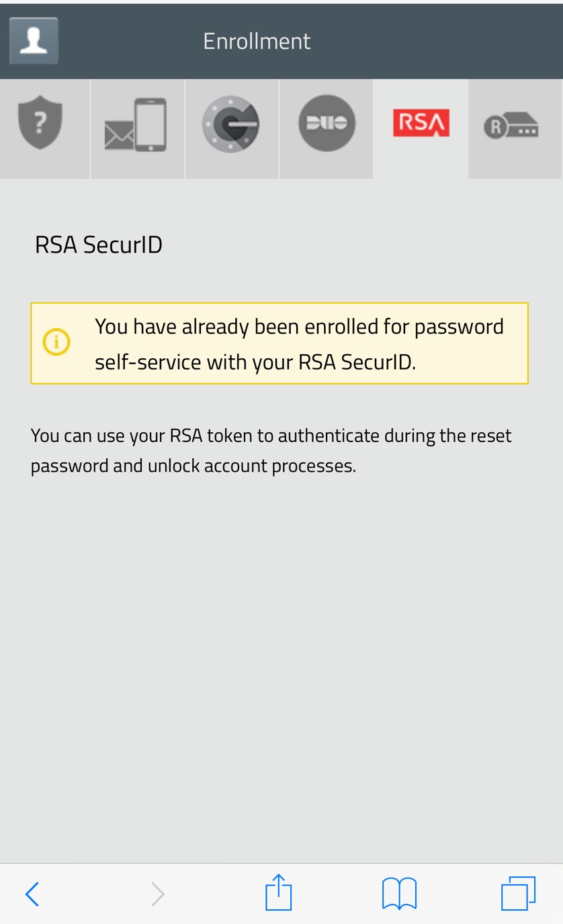This screenshot has height=924, width=563.
Task: Select the security questions shield tab
Action: (x=41, y=125)
